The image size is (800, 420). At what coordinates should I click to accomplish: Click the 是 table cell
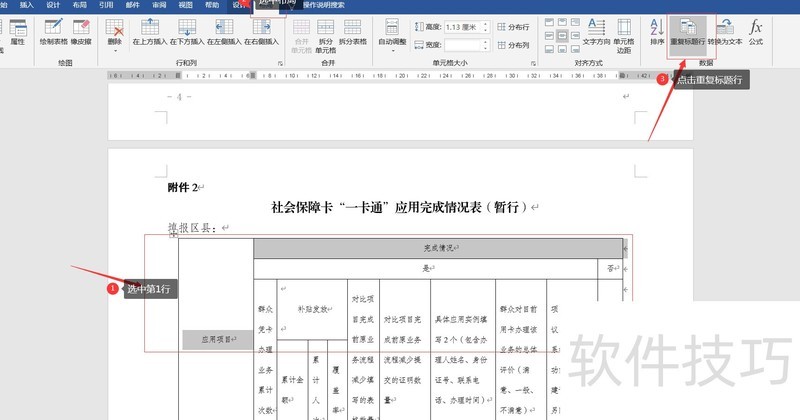pyautogui.click(x=426, y=268)
